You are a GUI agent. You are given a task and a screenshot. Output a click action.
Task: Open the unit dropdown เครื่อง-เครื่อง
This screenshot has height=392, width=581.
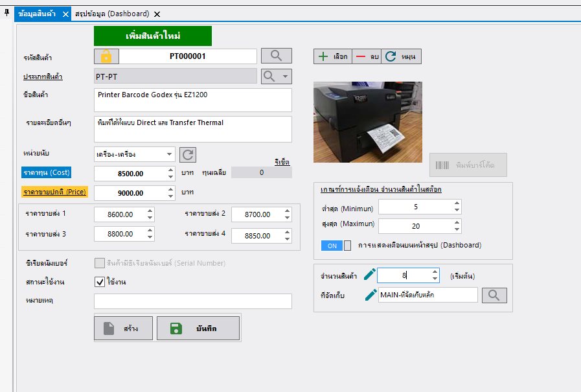click(135, 154)
